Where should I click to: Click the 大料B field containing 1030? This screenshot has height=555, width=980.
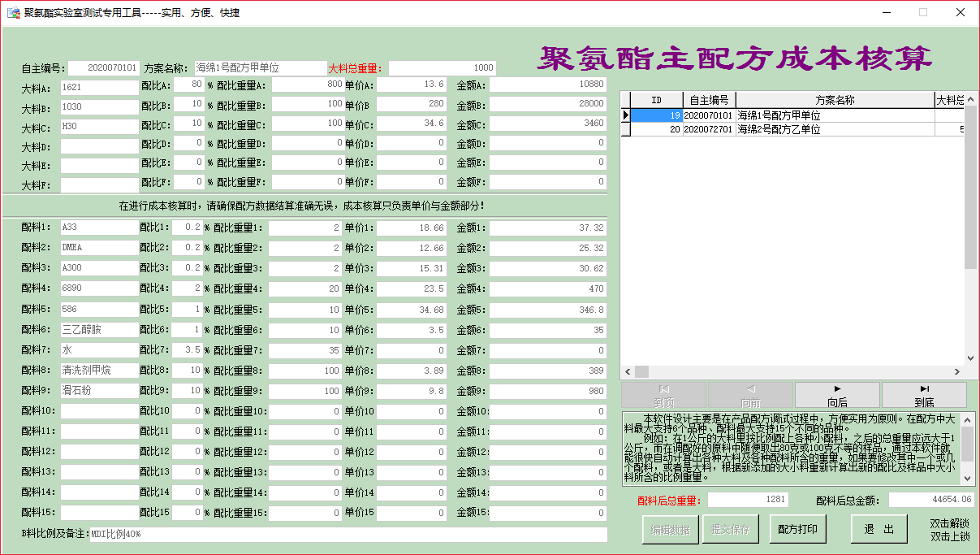tap(99, 106)
